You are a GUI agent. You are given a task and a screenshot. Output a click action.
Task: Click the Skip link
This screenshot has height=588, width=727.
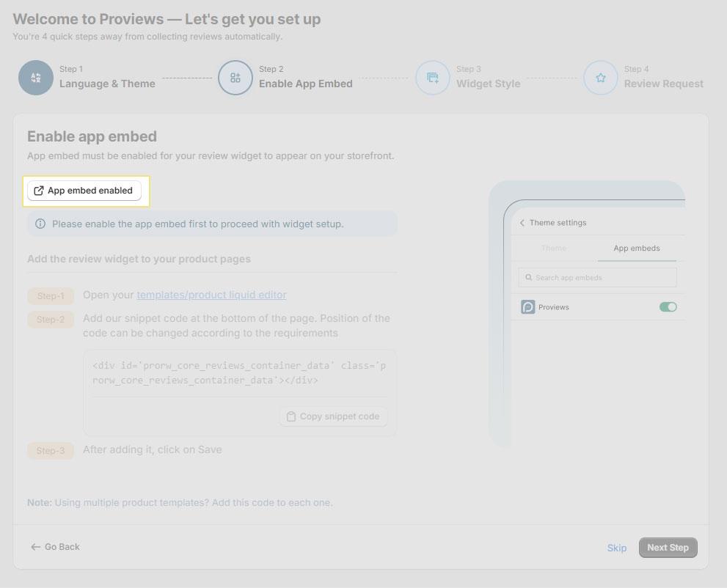pyautogui.click(x=617, y=548)
